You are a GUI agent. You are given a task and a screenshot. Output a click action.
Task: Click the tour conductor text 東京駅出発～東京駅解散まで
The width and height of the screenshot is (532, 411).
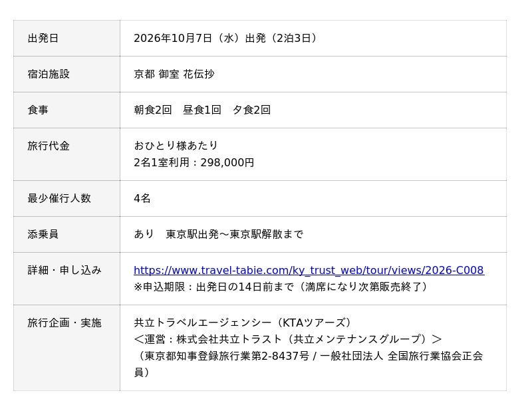235,235
